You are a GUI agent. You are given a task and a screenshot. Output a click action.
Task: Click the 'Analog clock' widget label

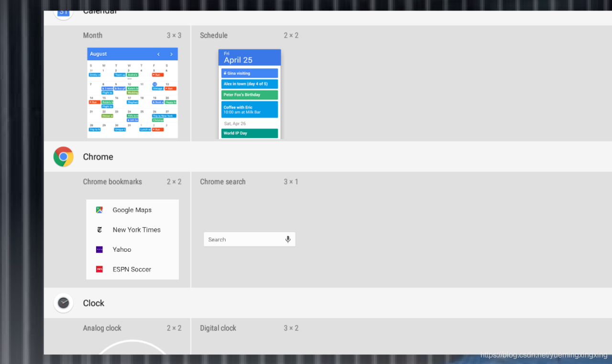(102, 328)
